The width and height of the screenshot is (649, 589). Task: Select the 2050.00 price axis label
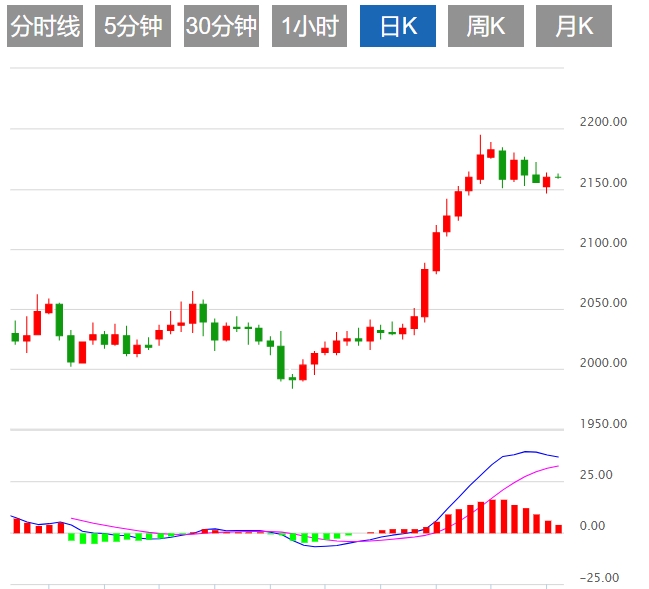603,303
